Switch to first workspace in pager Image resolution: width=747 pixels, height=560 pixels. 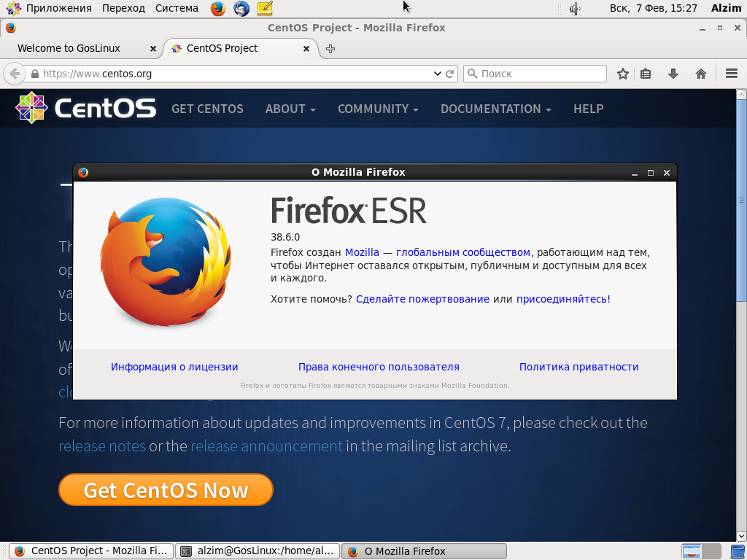coord(692,551)
